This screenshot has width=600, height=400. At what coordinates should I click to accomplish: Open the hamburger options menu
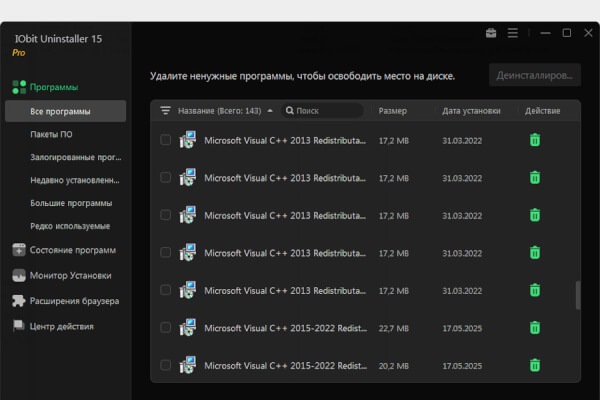[513, 33]
